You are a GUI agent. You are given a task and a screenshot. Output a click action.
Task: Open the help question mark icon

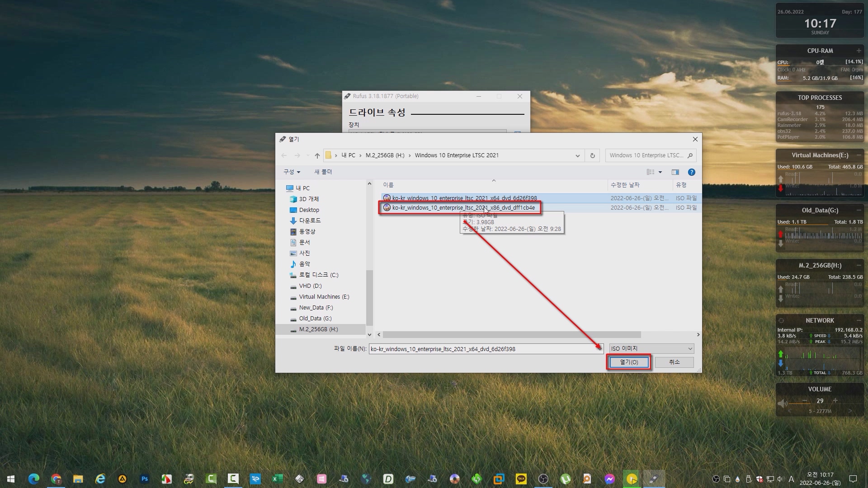[x=692, y=172]
